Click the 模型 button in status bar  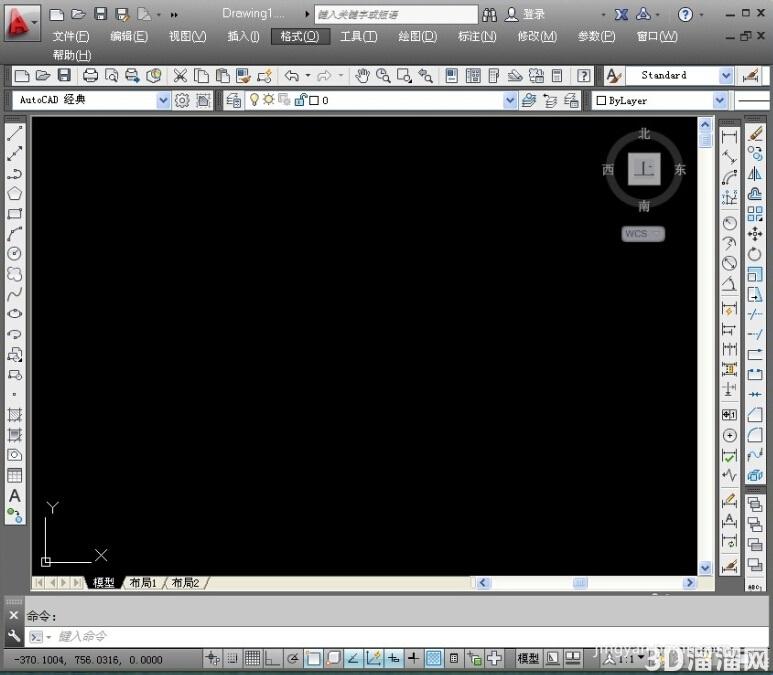pyautogui.click(x=527, y=658)
